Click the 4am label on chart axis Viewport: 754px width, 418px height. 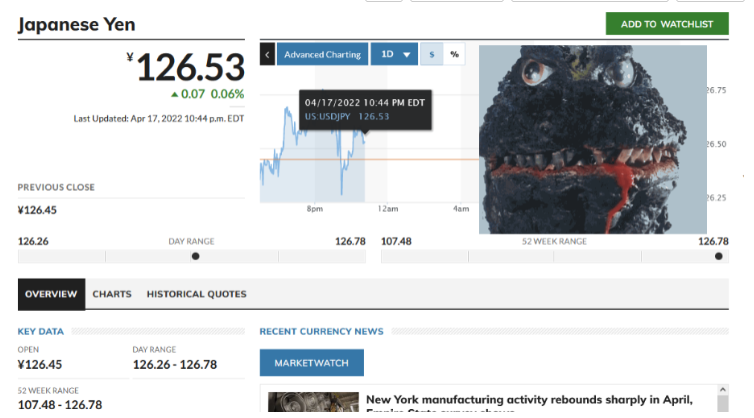(x=461, y=209)
